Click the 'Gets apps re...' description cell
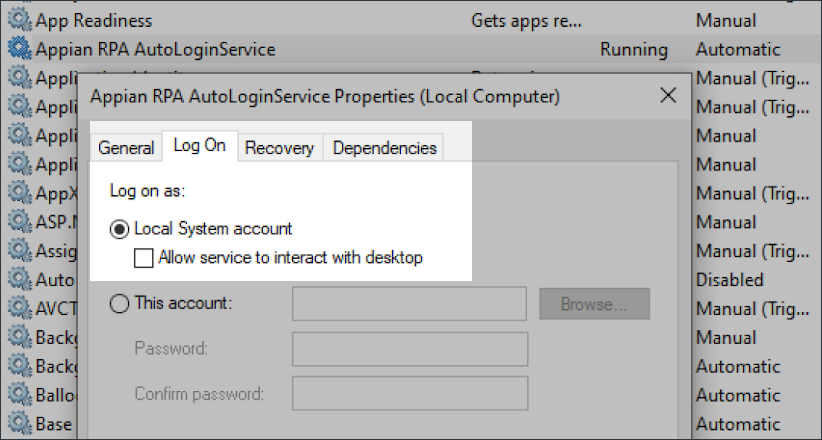The image size is (822, 440). (526, 20)
